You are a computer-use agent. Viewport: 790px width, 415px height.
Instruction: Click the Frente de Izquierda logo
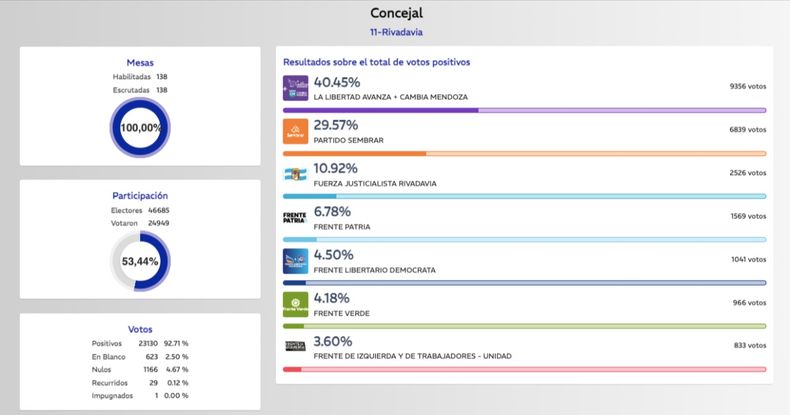coord(295,346)
